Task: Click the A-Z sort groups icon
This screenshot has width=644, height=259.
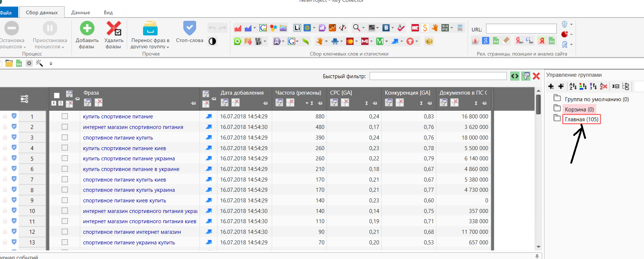Action: 573,86
